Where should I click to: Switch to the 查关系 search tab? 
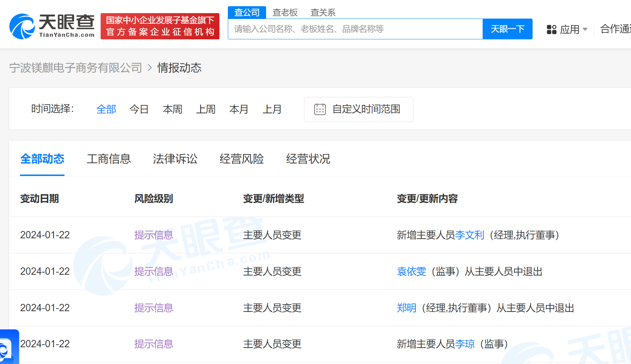click(323, 12)
